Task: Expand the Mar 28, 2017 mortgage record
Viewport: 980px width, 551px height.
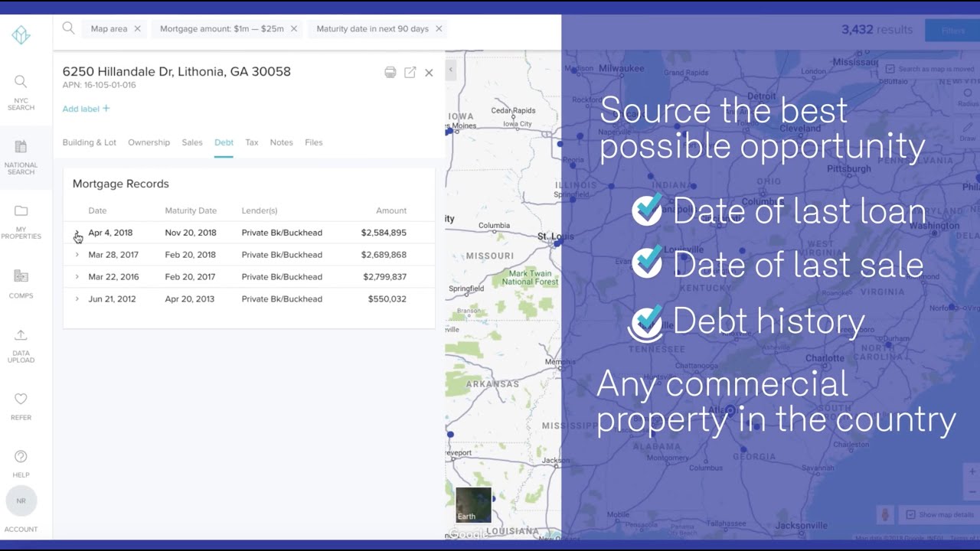Action: point(77,255)
